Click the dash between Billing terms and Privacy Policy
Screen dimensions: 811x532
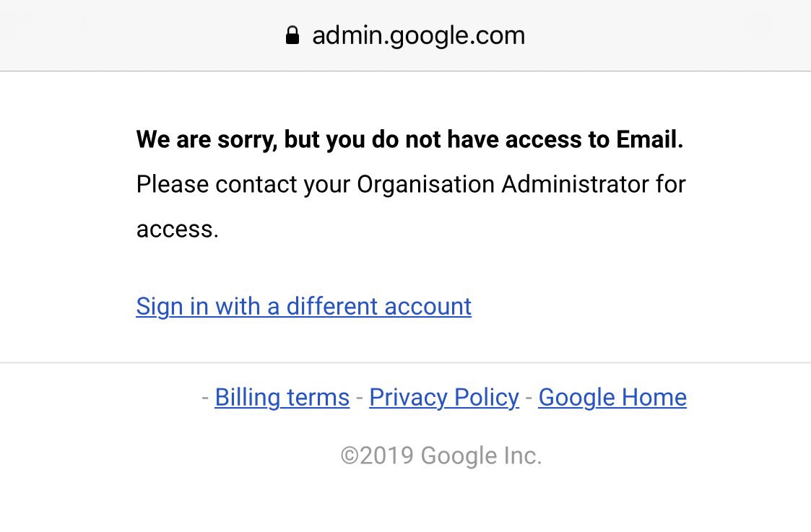click(x=360, y=398)
